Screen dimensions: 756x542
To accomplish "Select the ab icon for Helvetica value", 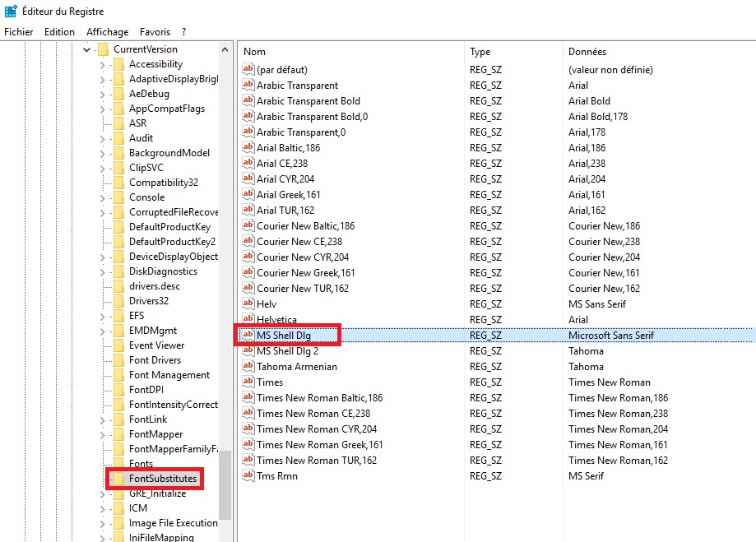I will 248,319.
